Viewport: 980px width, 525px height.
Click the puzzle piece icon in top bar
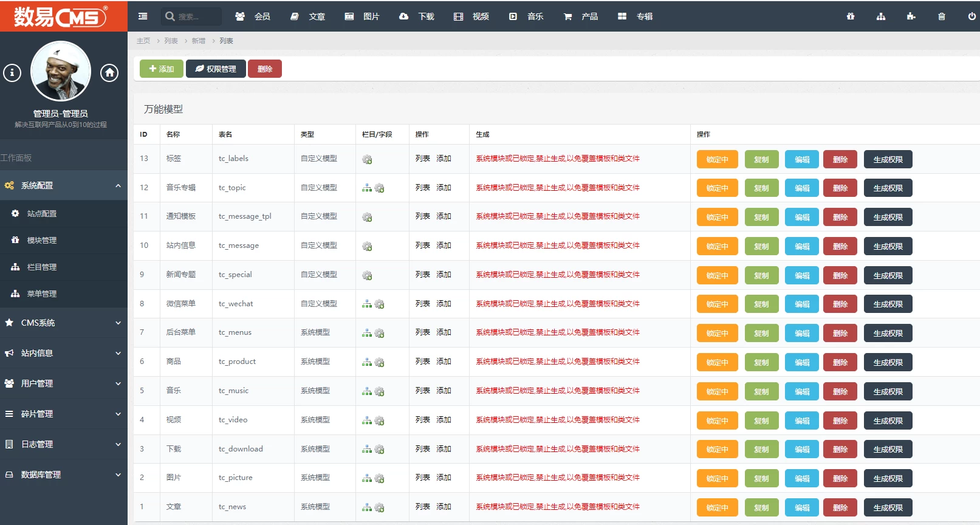(911, 16)
